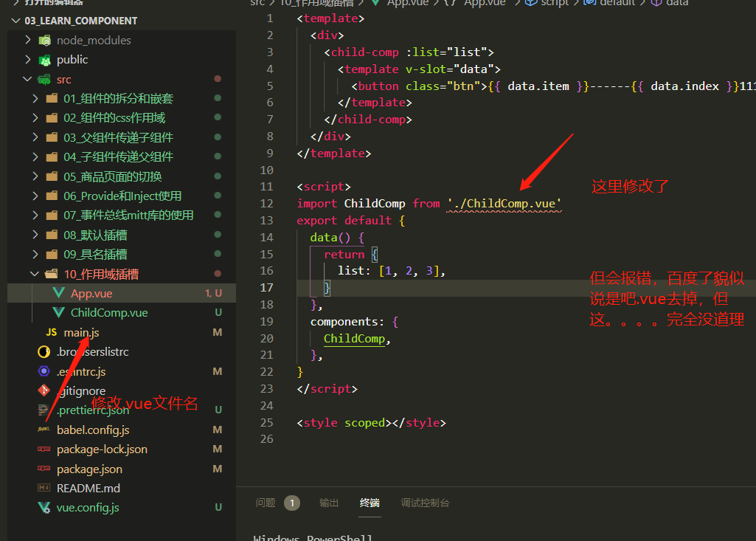Click the Vue icon next to App.vue
The height and width of the screenshot is (541, 756).
(60, 293)
